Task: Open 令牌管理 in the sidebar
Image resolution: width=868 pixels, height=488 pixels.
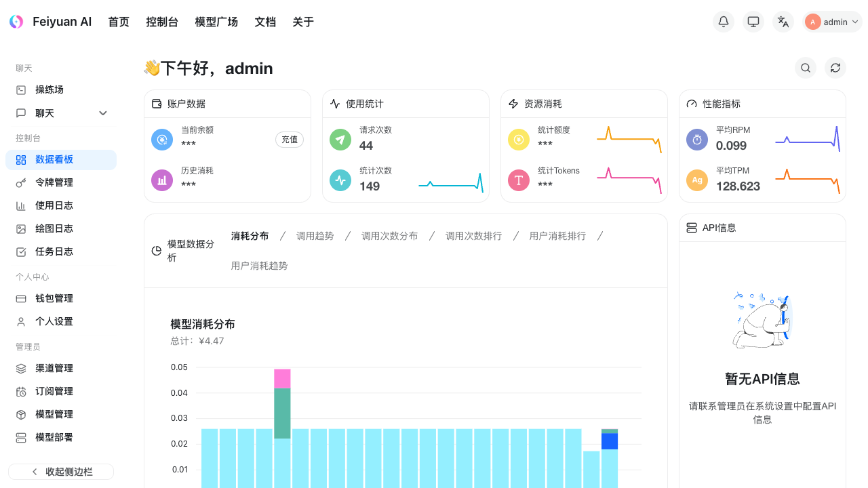Action: pos(61,182)
